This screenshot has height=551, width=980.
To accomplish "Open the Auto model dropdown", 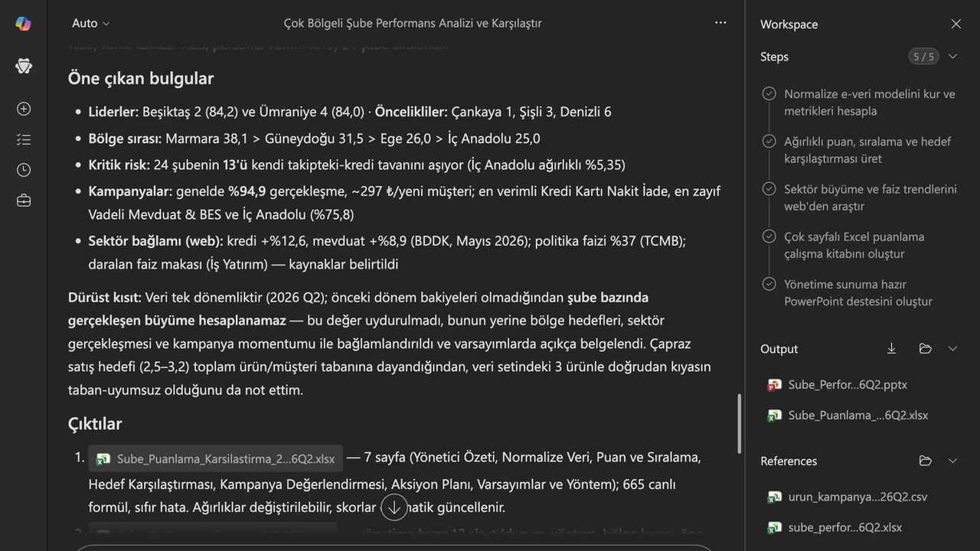I will coord(90,23).
